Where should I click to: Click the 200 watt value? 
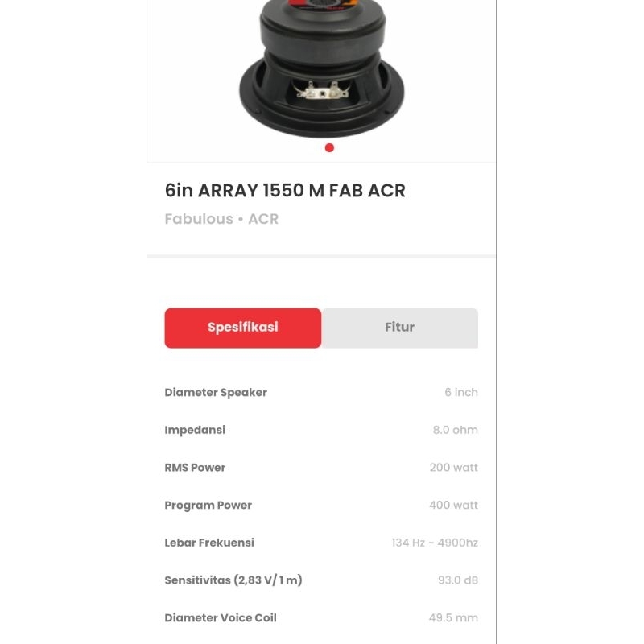(x=453, y=468)
